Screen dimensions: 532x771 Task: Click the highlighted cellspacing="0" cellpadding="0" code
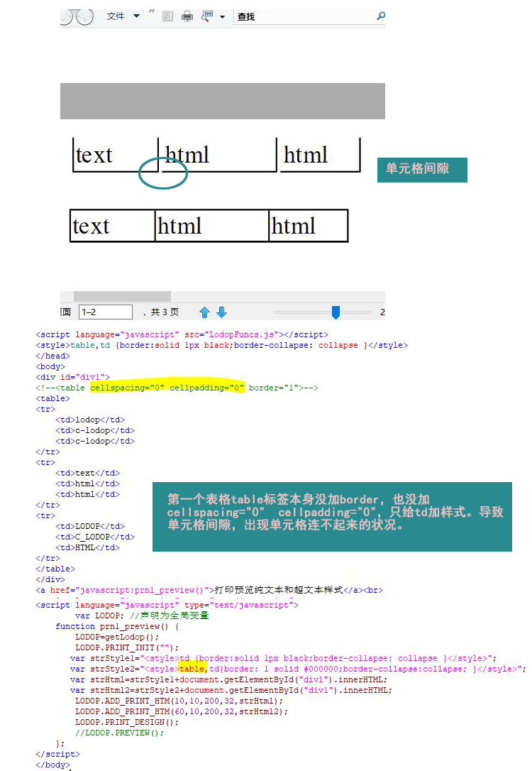click(167, 388)
